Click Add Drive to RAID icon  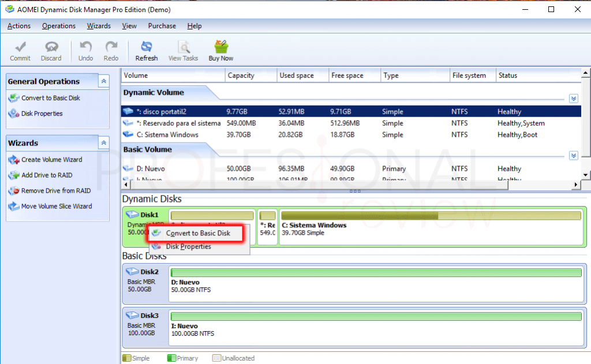coord(14,175)
